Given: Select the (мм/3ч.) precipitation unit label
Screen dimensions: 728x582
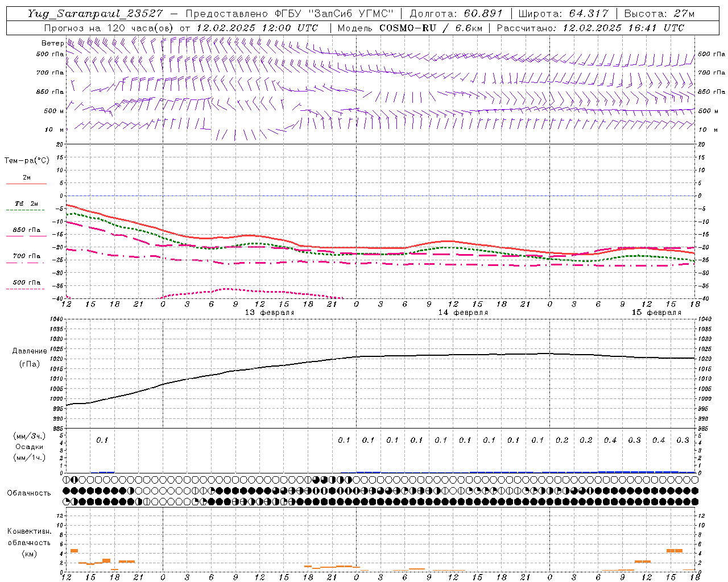Looking at the screenshot, I should click(30, 436).
